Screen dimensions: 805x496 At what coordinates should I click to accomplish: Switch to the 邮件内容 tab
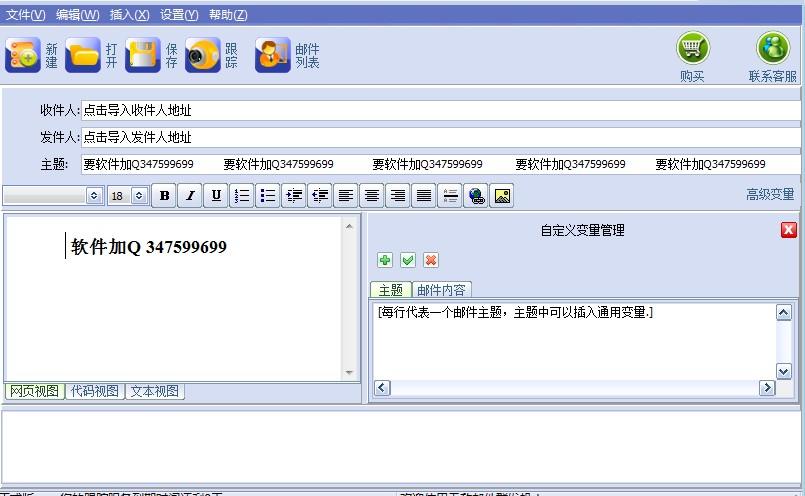point(442,290)
